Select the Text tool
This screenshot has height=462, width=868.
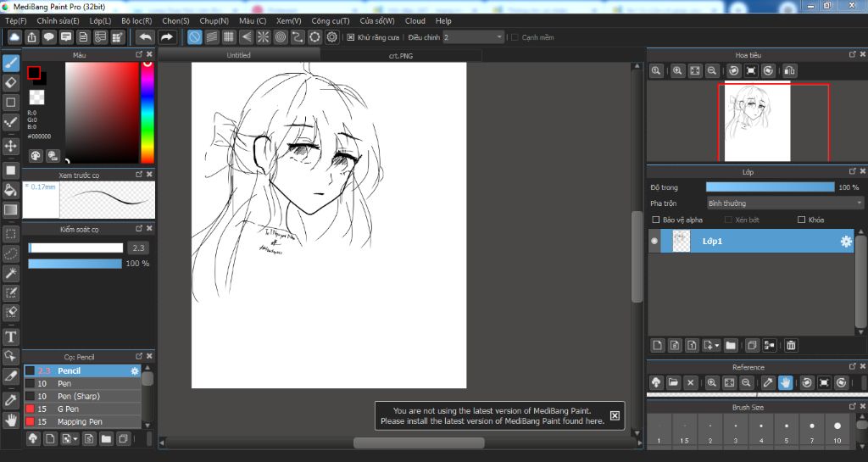point(10,337)
